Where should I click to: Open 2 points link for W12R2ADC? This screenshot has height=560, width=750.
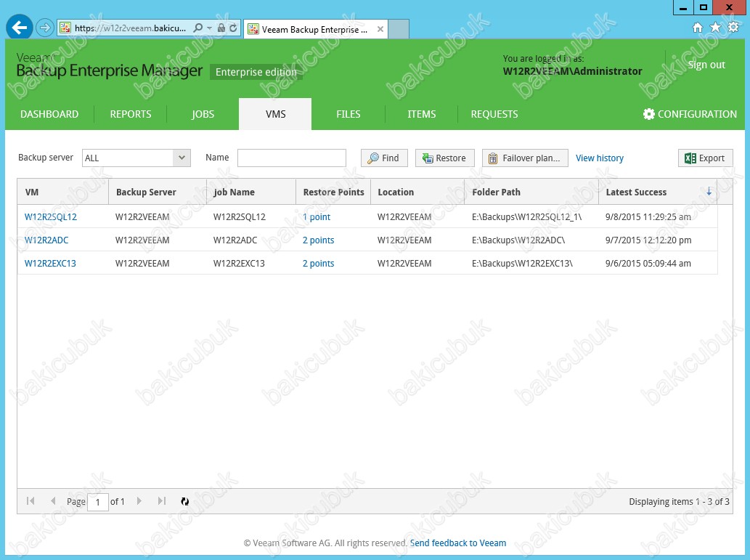[x=319, y=240]
